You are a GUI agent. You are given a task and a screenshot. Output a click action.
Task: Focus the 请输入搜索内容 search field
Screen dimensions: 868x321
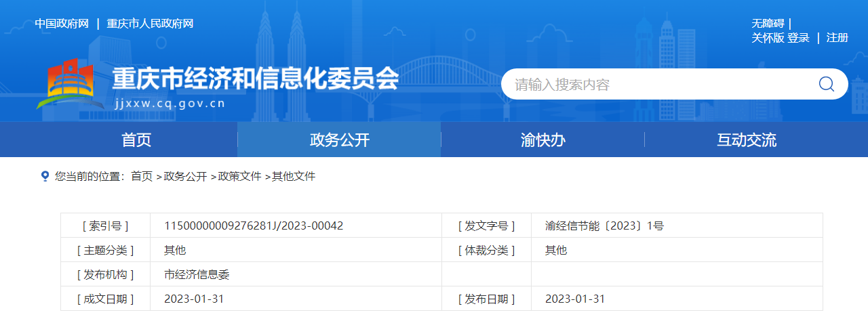[x=658, y=85]
